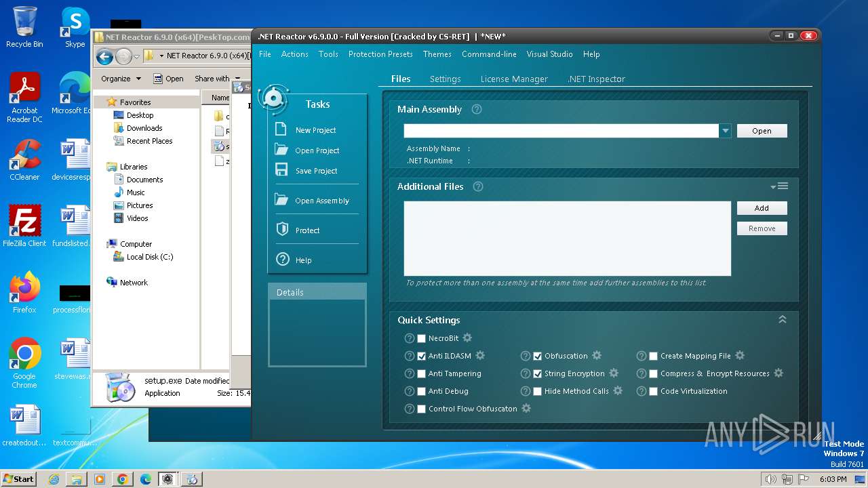Open Anti ILDASM settings gear

(x=480, y=355)
